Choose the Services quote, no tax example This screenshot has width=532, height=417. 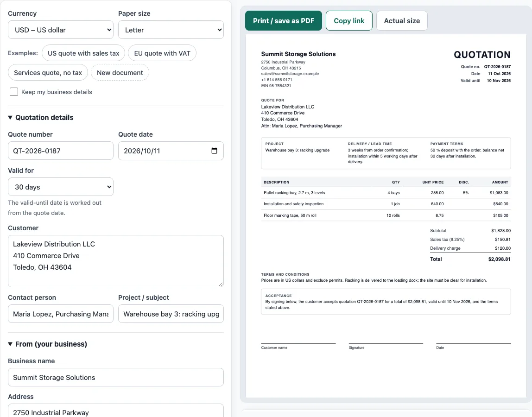[48, 73]
